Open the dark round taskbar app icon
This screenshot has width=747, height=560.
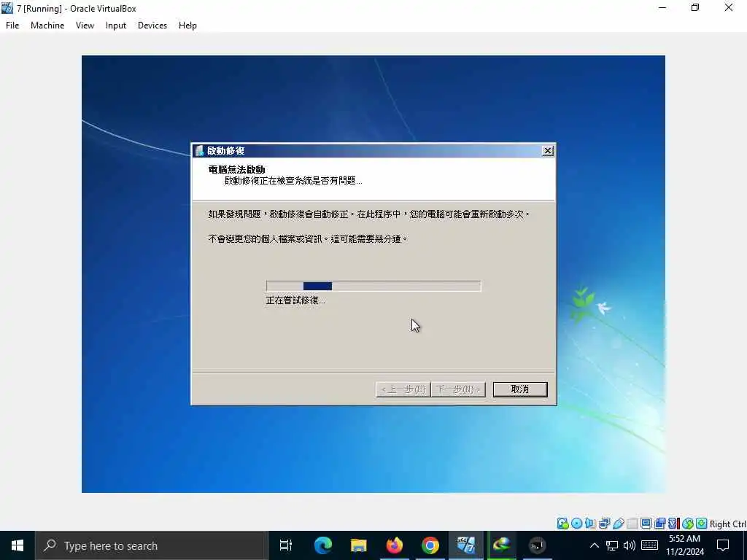tap(538, 545)
